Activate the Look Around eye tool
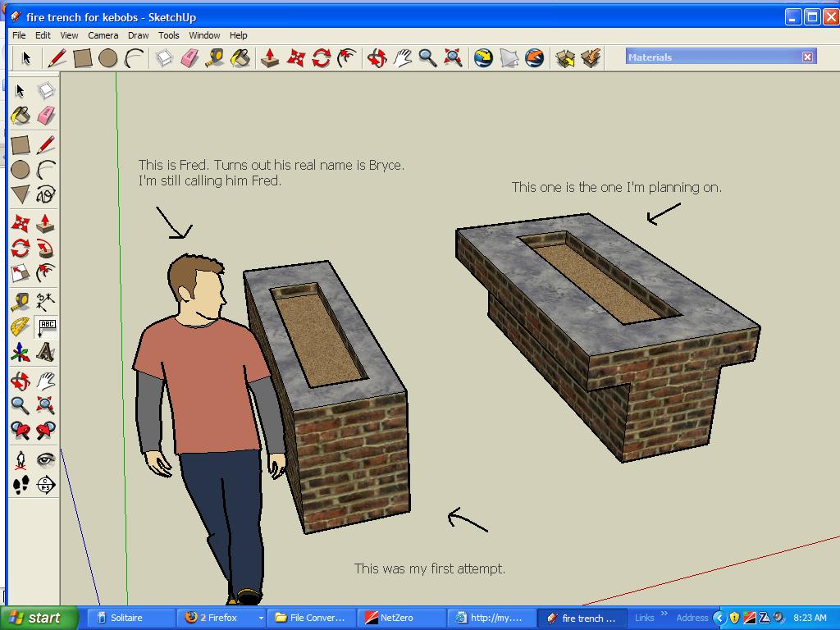 click(46, 459)
